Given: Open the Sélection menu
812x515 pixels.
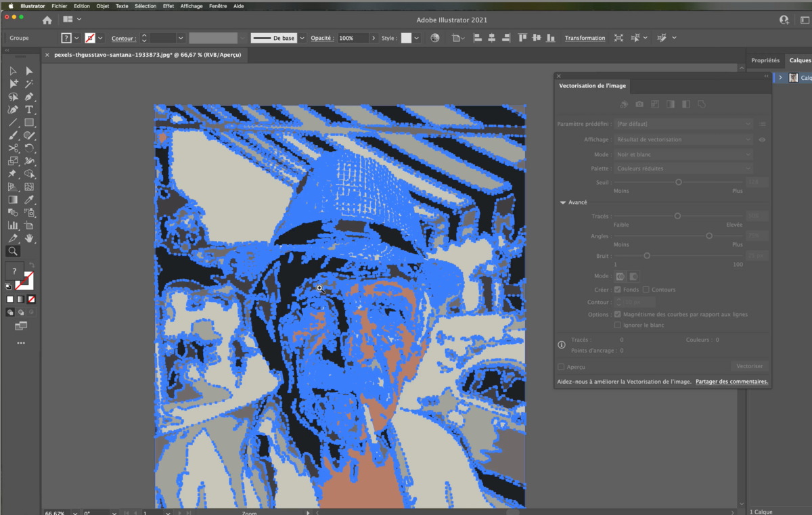Looking at the screenshot, I should pyautogui.click(x=145, y=5).
